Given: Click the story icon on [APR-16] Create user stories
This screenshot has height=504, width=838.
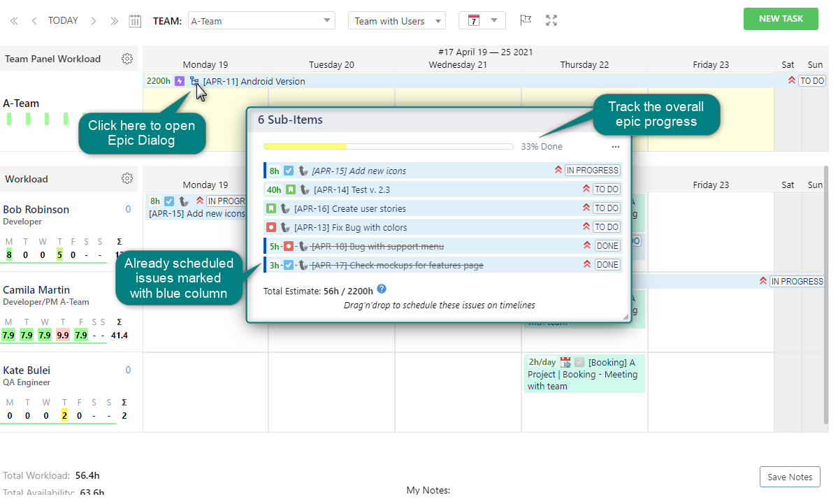Looking at the screenshot, I should pyautogui.click(x=273, y=208).
